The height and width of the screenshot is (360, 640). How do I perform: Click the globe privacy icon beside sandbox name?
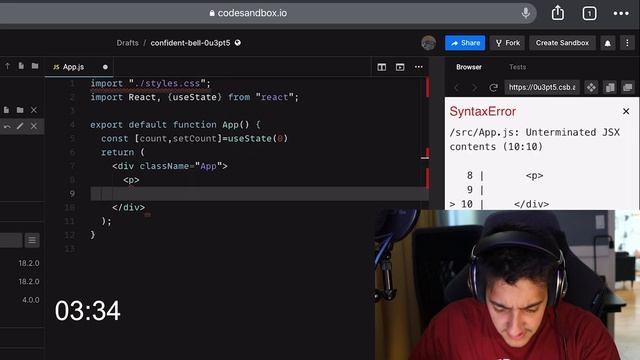click(x=238, y=42)
